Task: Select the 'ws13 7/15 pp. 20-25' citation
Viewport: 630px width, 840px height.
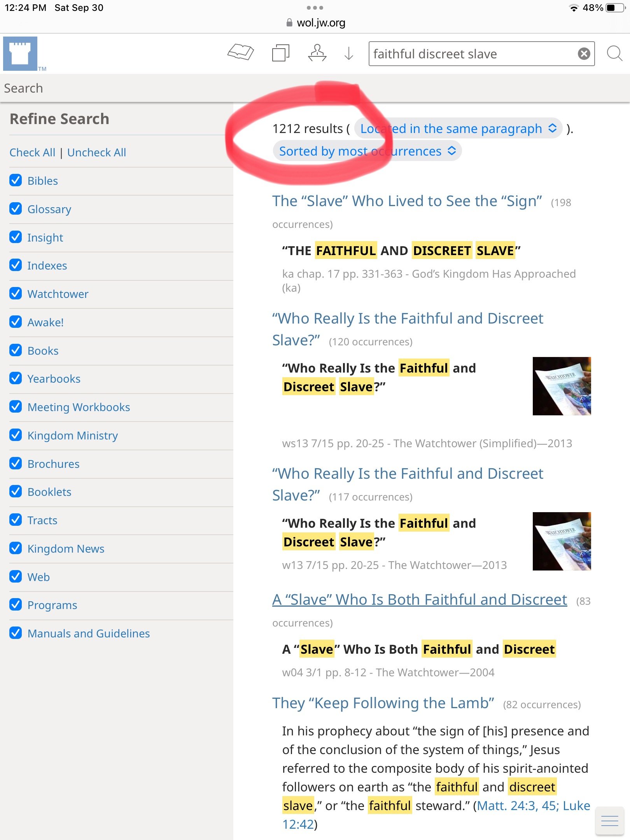Action: 427,443
